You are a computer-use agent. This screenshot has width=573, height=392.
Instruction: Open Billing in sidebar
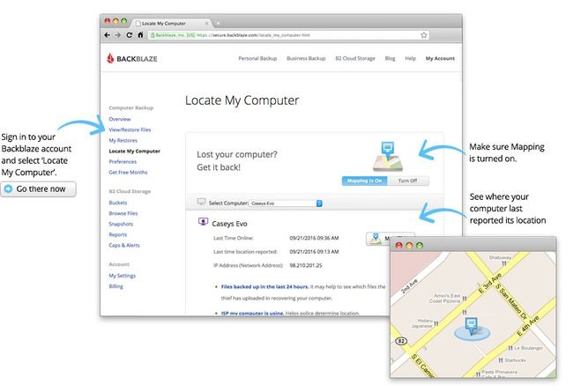click(115, 286)
